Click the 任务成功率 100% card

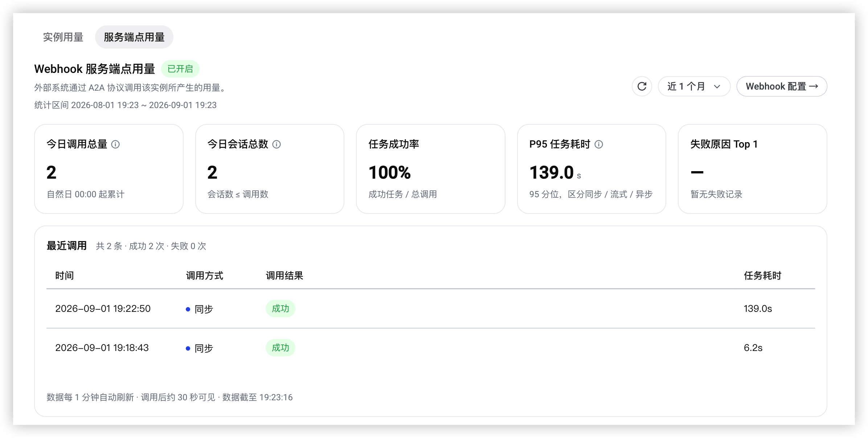(431, 169)
